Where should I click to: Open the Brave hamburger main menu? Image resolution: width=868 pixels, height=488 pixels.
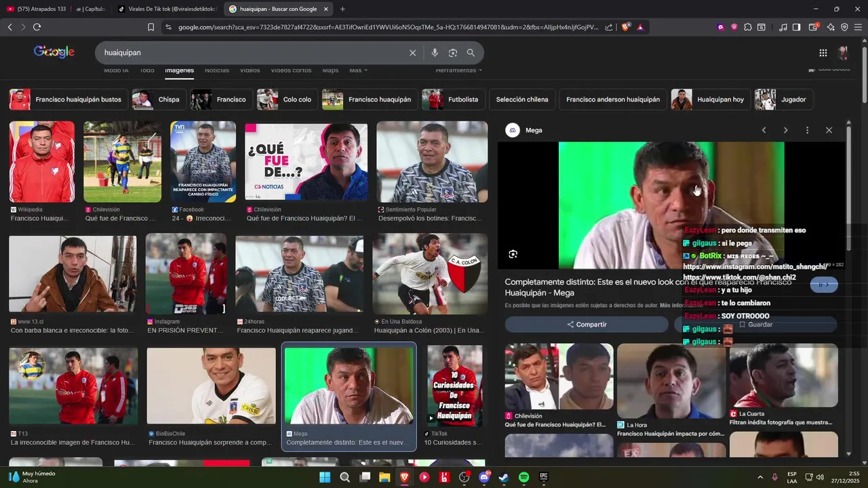point(859,27)
